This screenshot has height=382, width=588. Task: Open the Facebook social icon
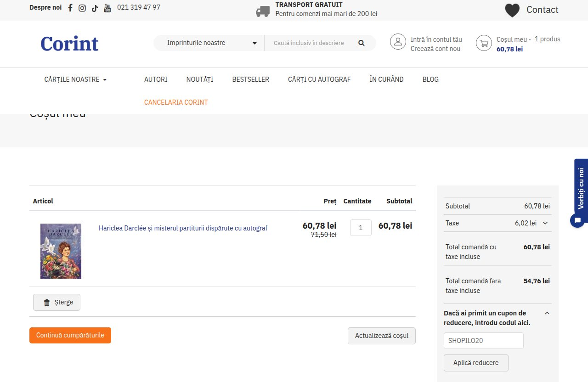pyautogui.click(x=70, y=8)
